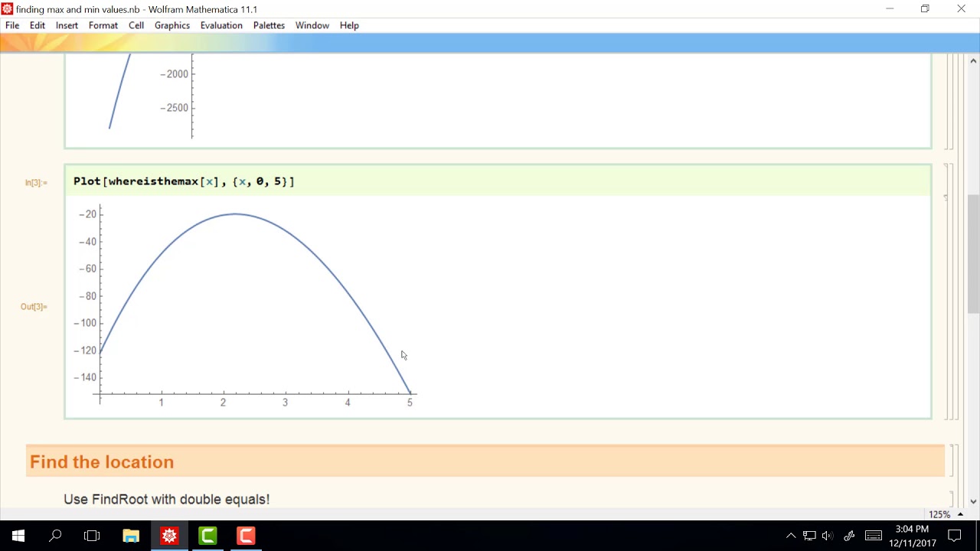The width and height of the screenshot is (980, 551).
Task: Open the clock showing 3:04 PM
Action: pos(913,536)
